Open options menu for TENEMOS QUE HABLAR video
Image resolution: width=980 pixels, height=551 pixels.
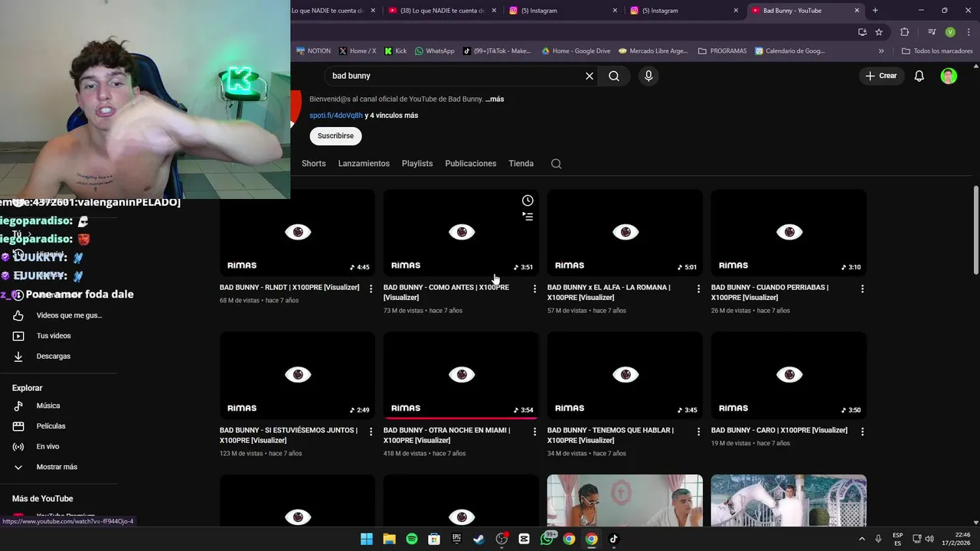coord(698,432)
